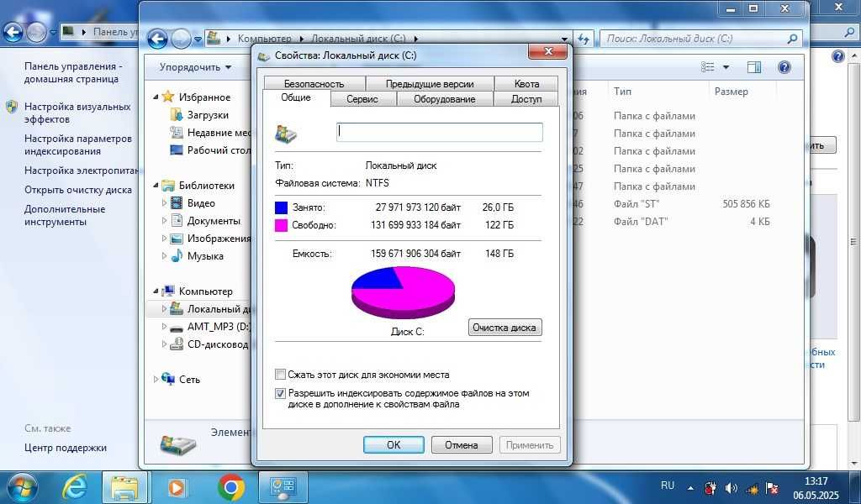Launch media player from taskbar
Viewport: 861px width, 504px height.
click(x=177, y=487)
